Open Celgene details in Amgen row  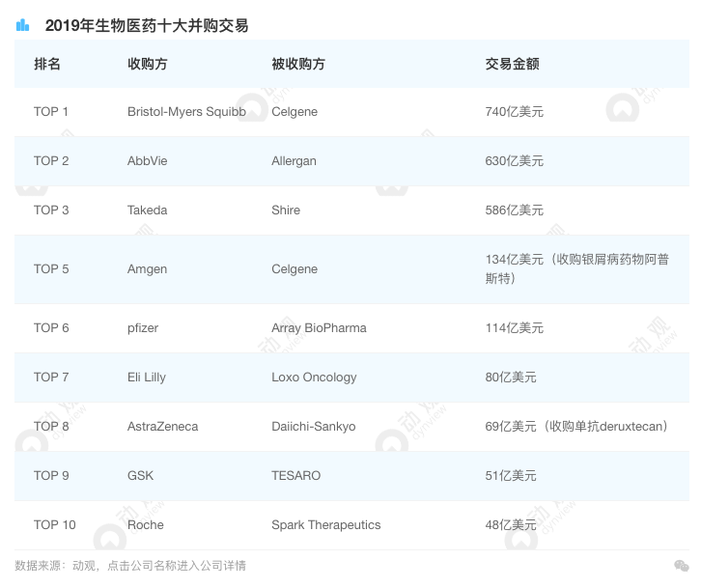[294, 269]
